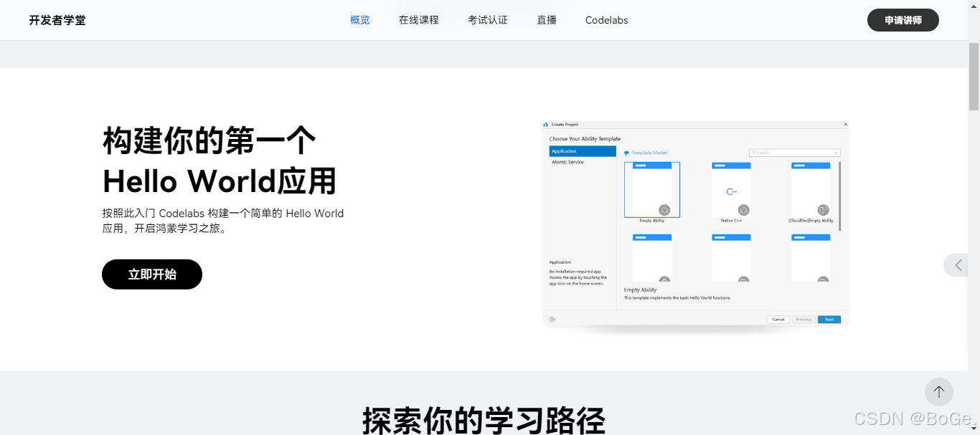
Task: Click the 探索你的学习路径 heading
Action: pyautogui.click(x=484, y=420)
